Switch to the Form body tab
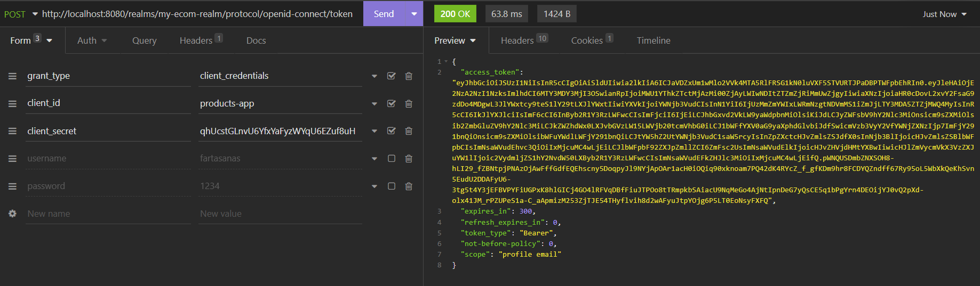This screenshot has height=286, width=980. (31, 40)
